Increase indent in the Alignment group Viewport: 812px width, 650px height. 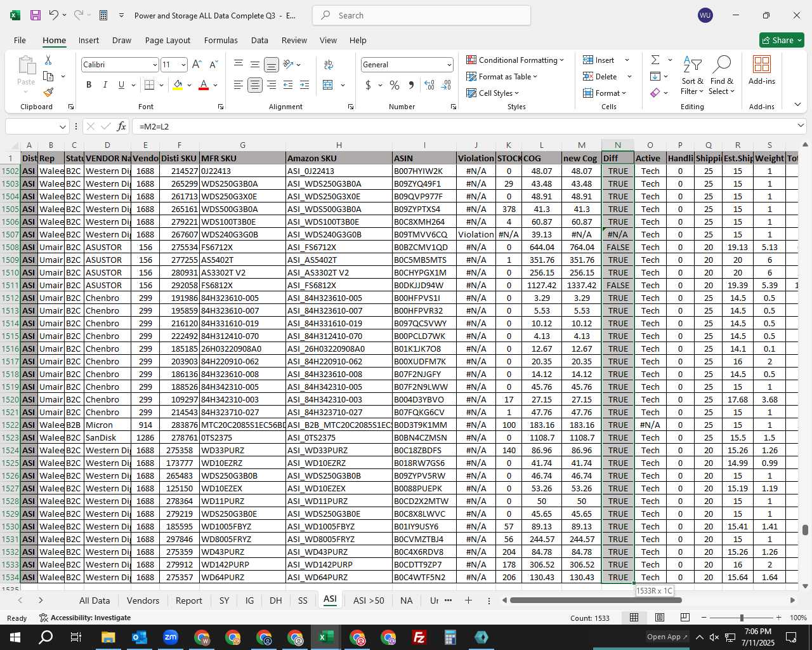[304, 85]
